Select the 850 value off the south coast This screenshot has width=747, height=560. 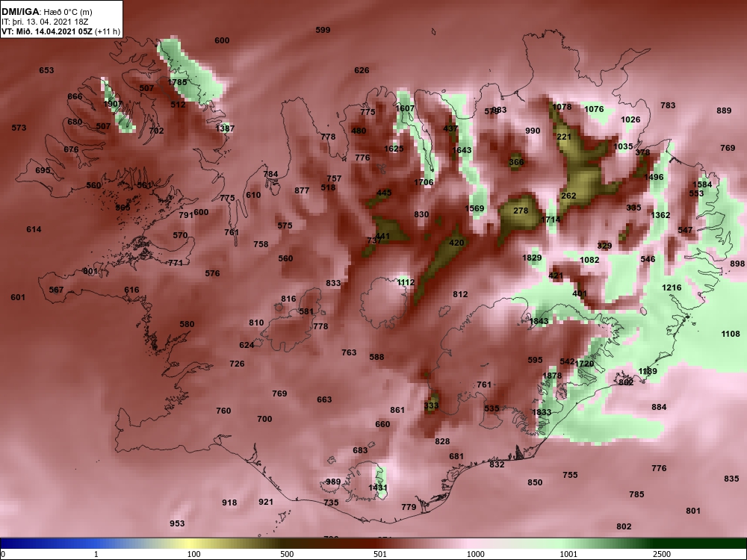535,483
